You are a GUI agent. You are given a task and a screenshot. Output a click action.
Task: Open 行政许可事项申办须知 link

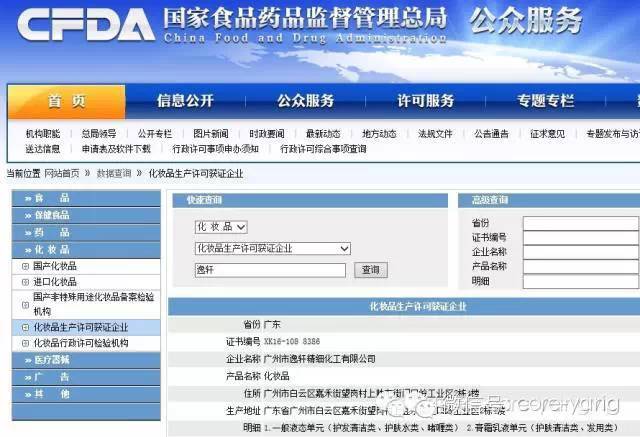tap(216, 149)
